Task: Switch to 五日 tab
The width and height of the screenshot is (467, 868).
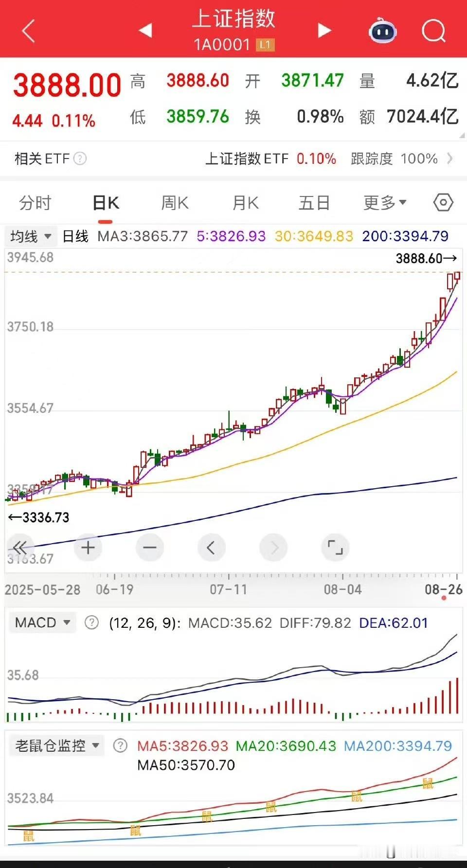Action: point(314,203)
